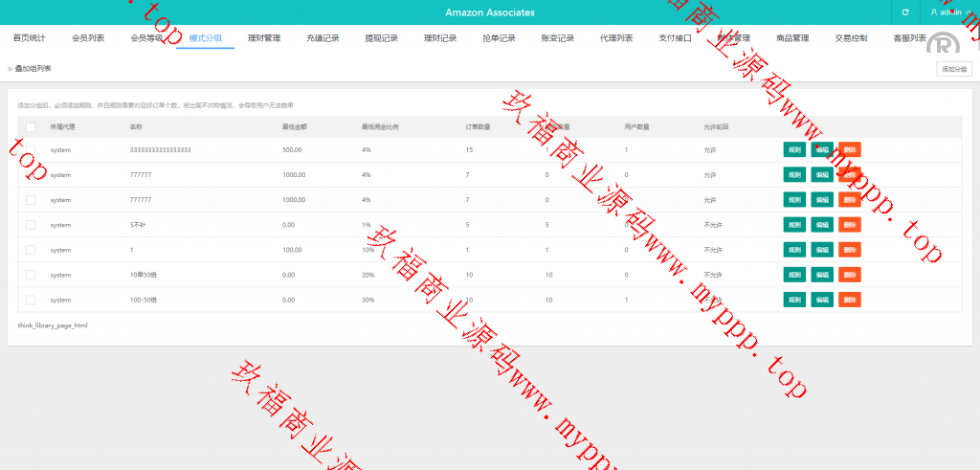Go to the 充值记录 tab
The width and height of the screenshot is (980, 470).
coord(323,38)
